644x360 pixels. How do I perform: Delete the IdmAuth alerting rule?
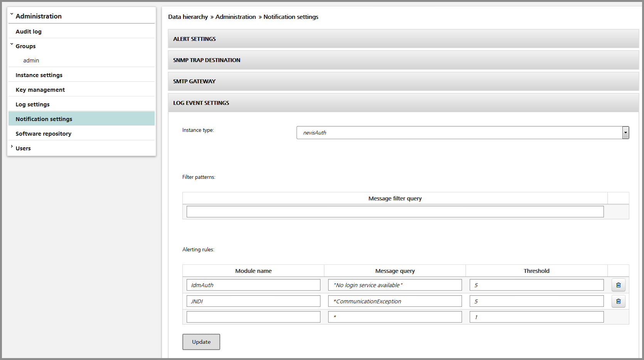(x=618, y=285)
